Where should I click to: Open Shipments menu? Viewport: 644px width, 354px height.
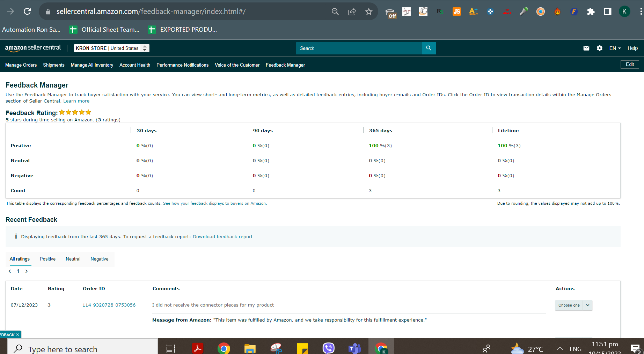point(54,65)
